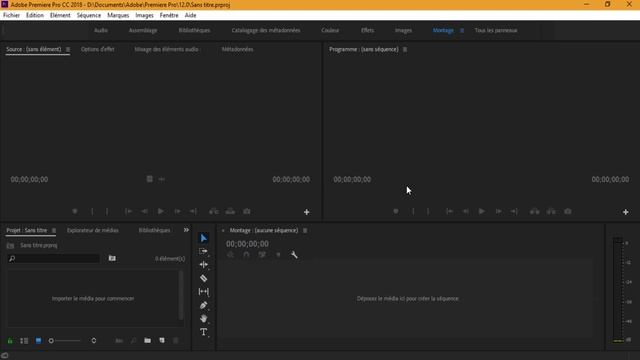
Task: Open the Fenêtre menu
Action: pos(169,16)
